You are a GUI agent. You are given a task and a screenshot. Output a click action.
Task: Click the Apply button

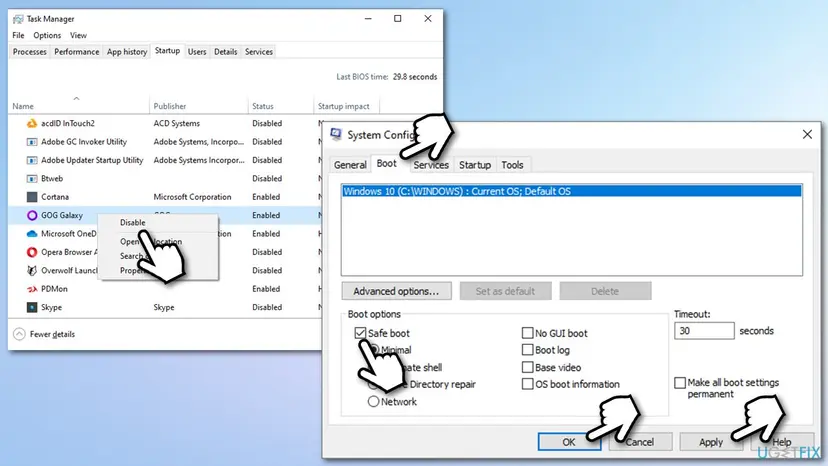click(711, 442)
